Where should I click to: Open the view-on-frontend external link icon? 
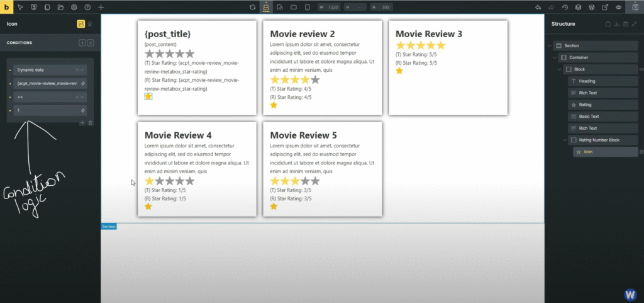(x=605, y=7)
